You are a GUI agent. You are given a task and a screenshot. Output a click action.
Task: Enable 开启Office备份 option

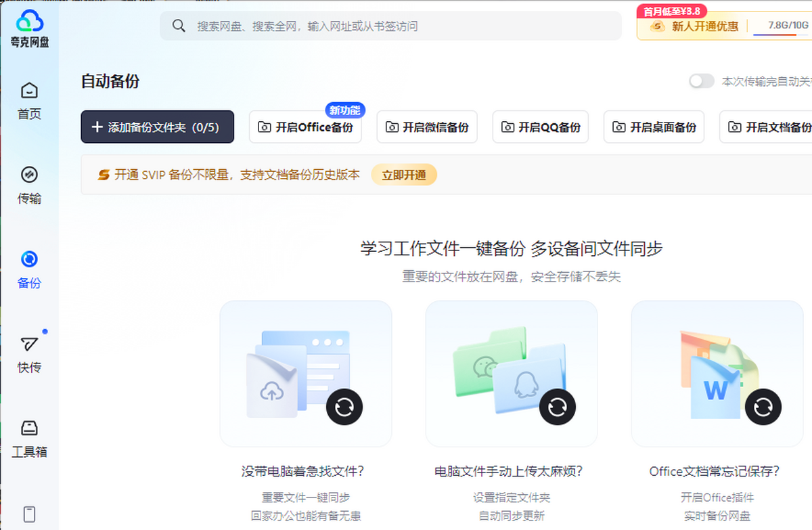(x=305, y=127)
